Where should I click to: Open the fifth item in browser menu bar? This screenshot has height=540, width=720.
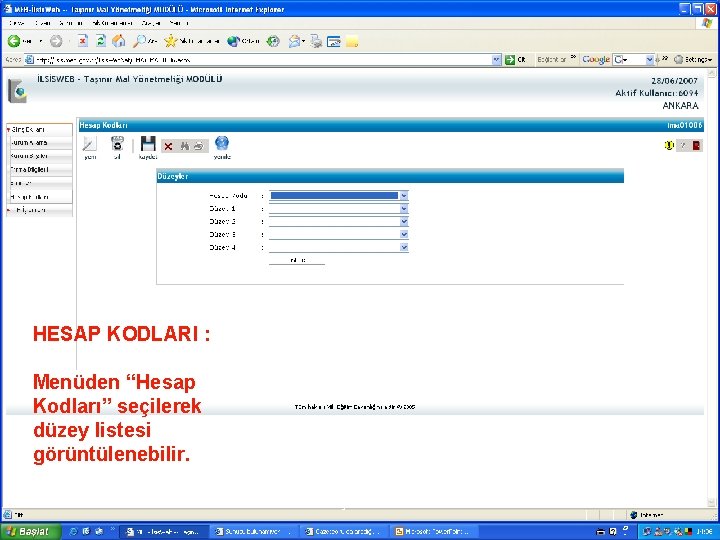coord(151,22)
